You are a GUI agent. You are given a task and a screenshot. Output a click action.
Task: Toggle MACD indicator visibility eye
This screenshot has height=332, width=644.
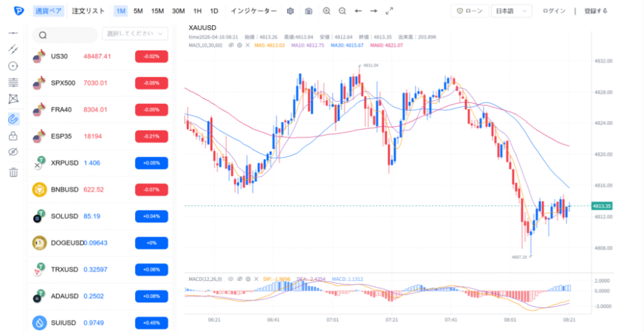pos(231,279)
